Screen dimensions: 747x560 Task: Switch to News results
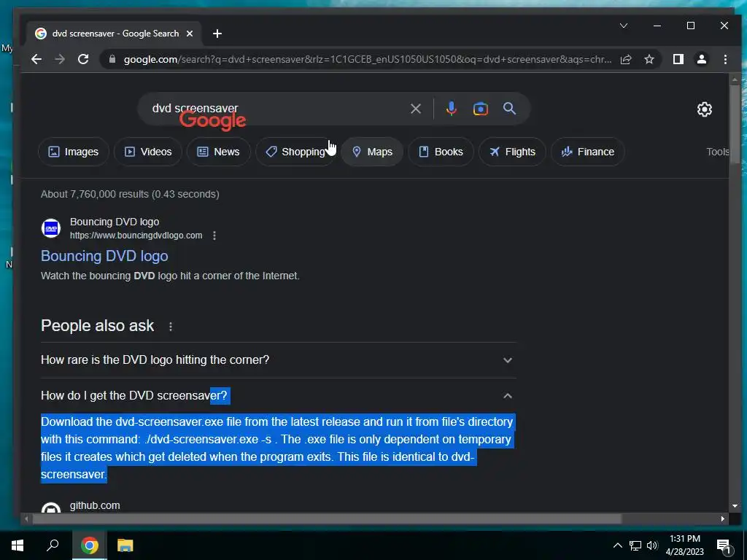coord(218,152)
